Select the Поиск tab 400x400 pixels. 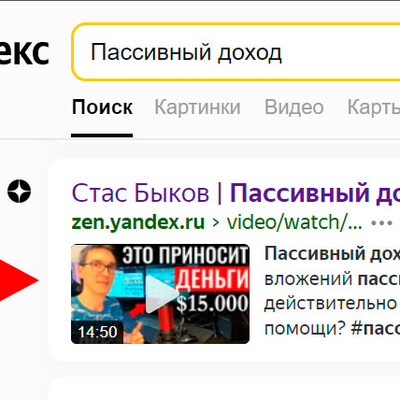tap(102, 107)
